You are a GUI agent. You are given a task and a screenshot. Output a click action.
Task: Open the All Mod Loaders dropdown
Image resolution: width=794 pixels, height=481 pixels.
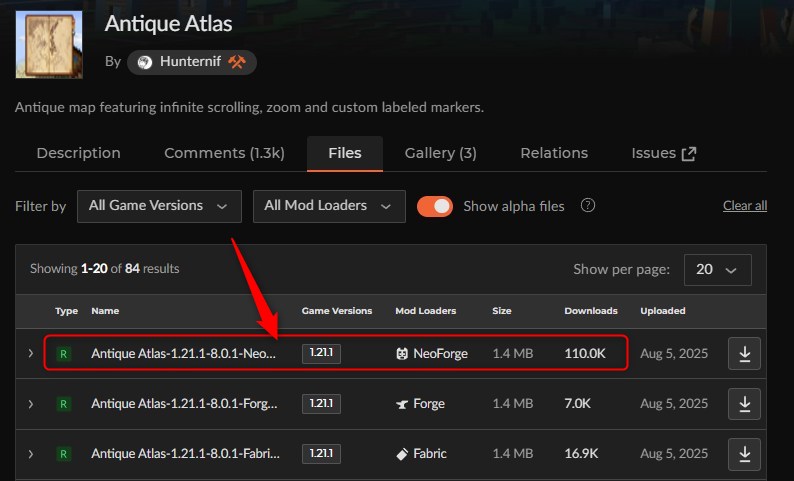329,206
